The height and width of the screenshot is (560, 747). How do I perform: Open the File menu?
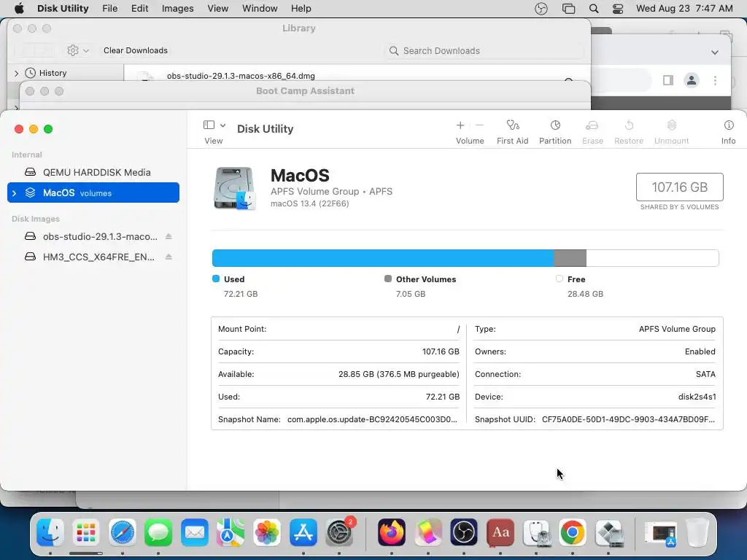110,9
